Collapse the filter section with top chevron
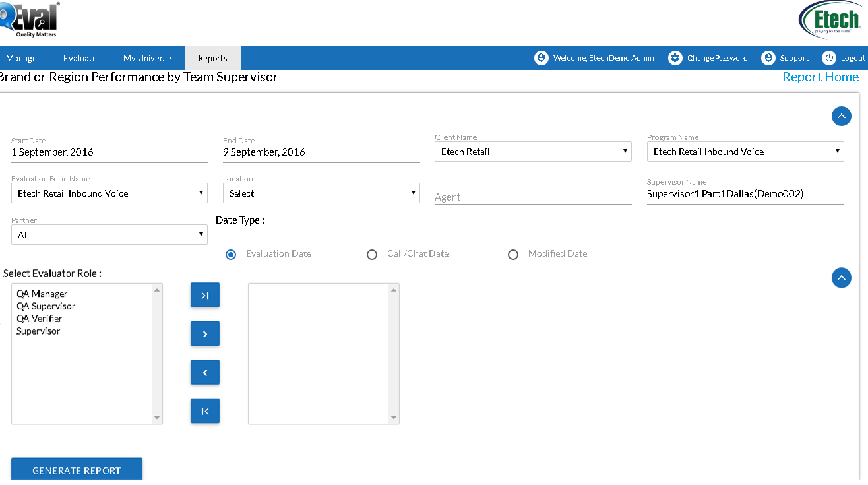The width and height of the screenshot is (868, 485). (842, 116)
